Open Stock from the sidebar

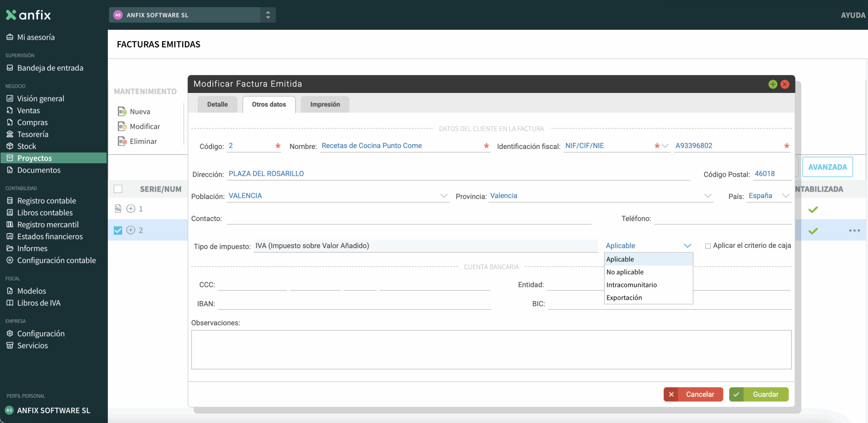(x=26, y=146)
